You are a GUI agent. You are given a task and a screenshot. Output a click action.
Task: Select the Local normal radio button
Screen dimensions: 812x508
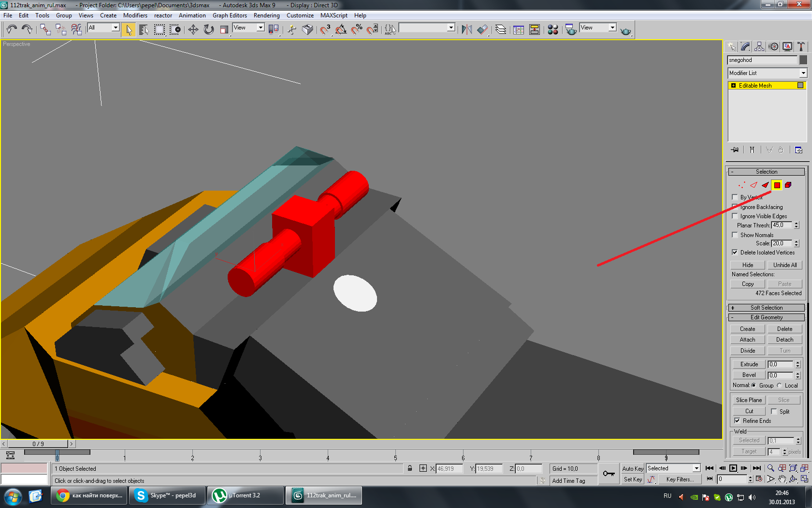click(779, 386)
